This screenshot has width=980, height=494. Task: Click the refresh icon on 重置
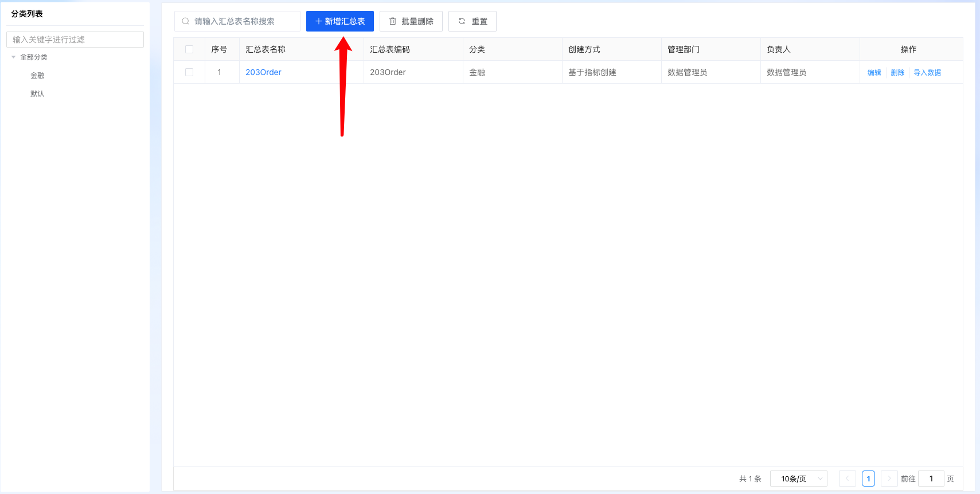(462, 21)
